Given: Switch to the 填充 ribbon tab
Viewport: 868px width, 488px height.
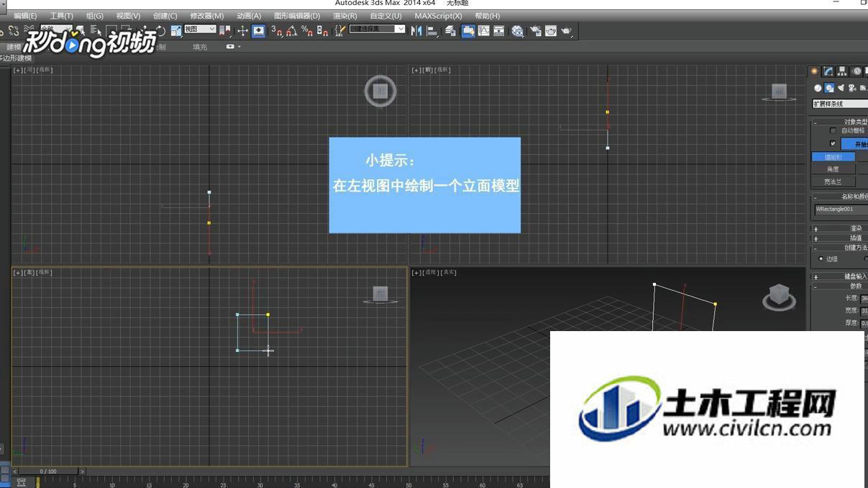Looking at the screenshot, I should (x=200, y=47).
